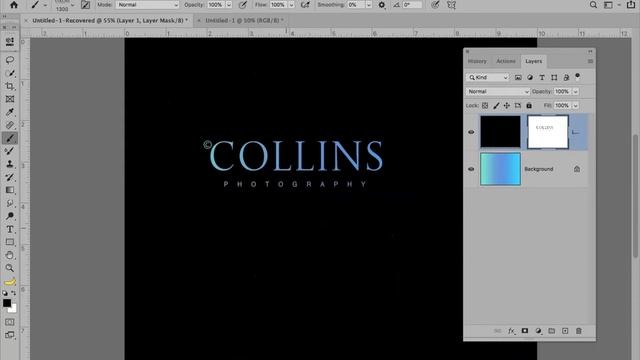Image resolution: width=640 pixels, height=360 pixels.
Task: Switch to the Actions tab
Action: [x=506, y=61]
